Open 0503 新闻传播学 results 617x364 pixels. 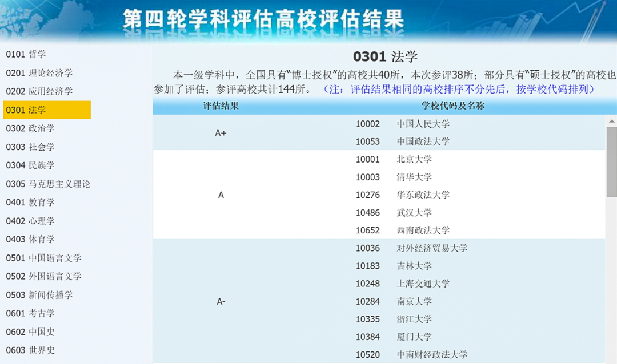[x=39, y=295]
